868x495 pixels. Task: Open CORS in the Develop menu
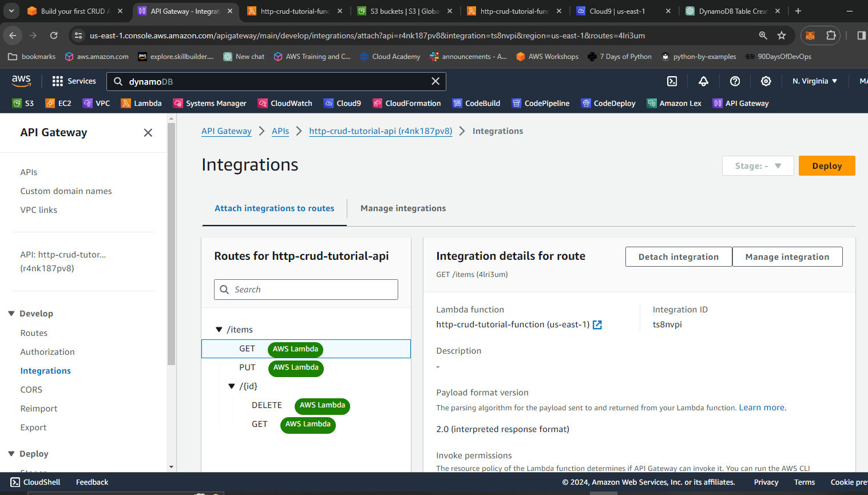[31, 390]
